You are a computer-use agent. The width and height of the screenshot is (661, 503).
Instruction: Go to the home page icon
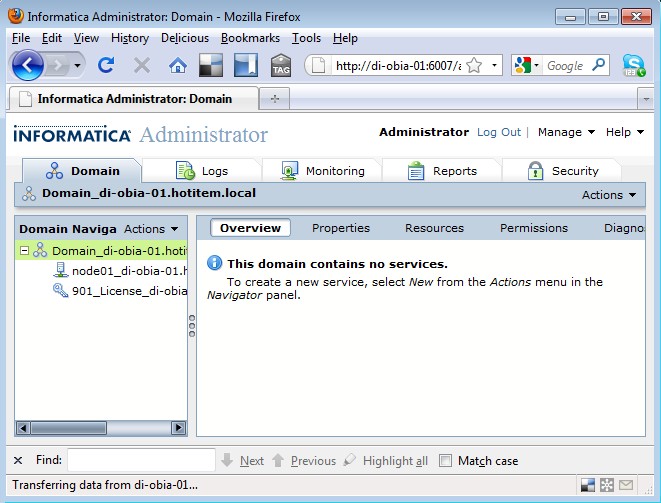click(177, 65)
